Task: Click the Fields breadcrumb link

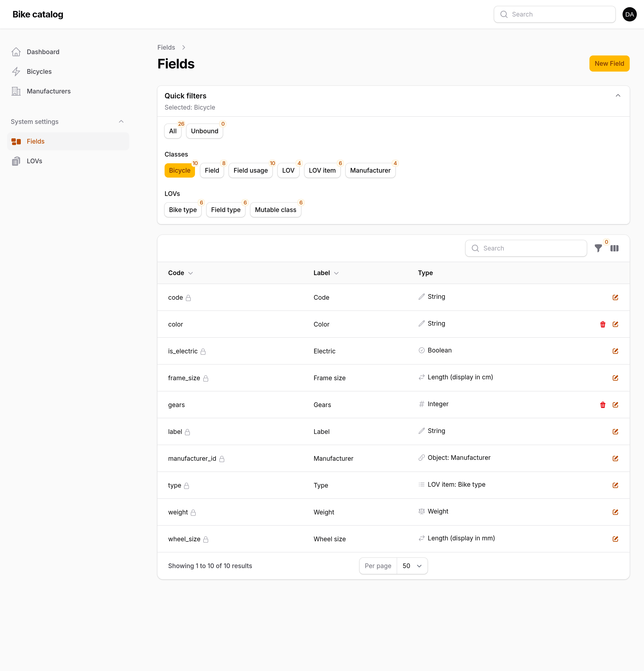Action: point(166,48)
